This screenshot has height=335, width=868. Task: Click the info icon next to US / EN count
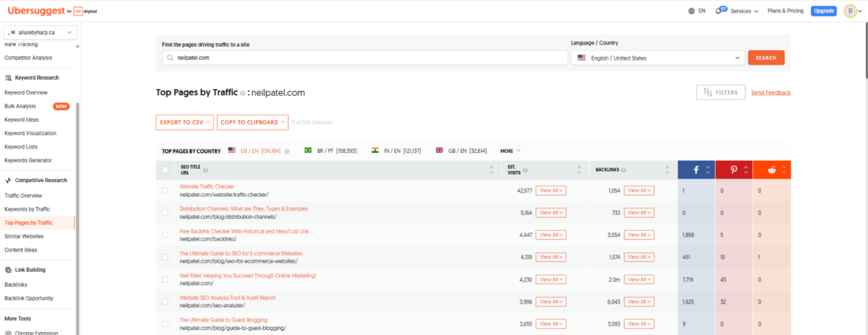tap(287, 151)
